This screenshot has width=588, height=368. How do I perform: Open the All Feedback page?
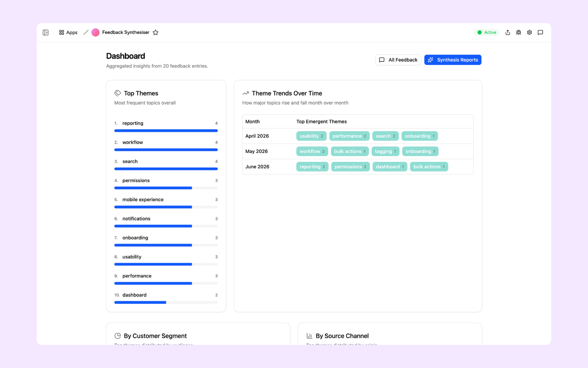tap(398, 60)
